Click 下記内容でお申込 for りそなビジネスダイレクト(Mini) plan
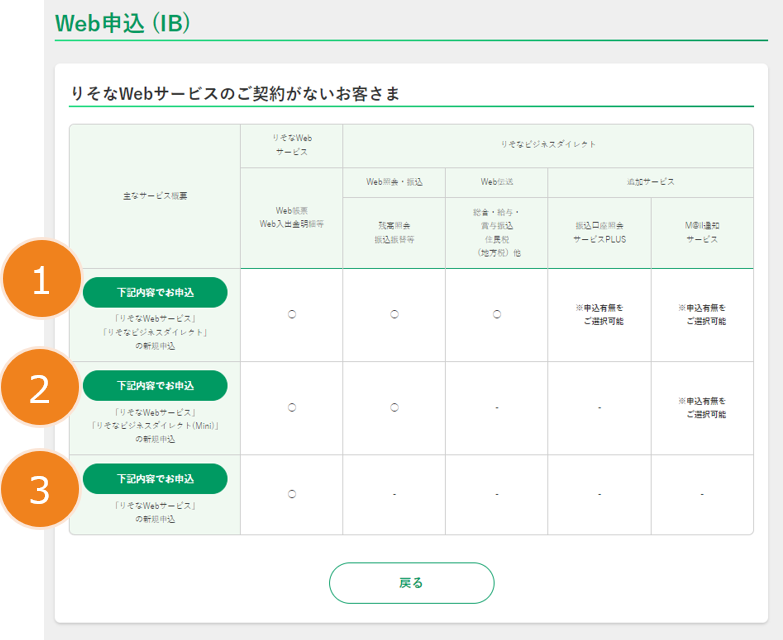 155,385
